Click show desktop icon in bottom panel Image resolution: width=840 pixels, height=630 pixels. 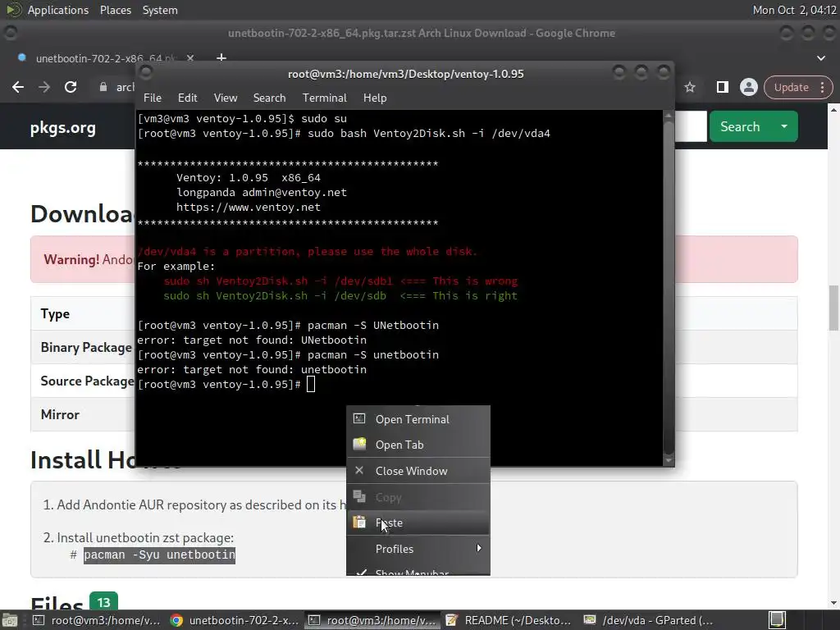(x=10, y=620)
